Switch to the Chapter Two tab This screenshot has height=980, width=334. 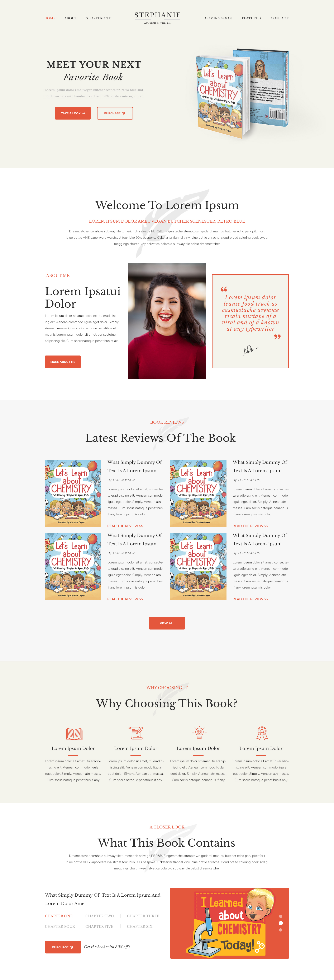point(100,916)
